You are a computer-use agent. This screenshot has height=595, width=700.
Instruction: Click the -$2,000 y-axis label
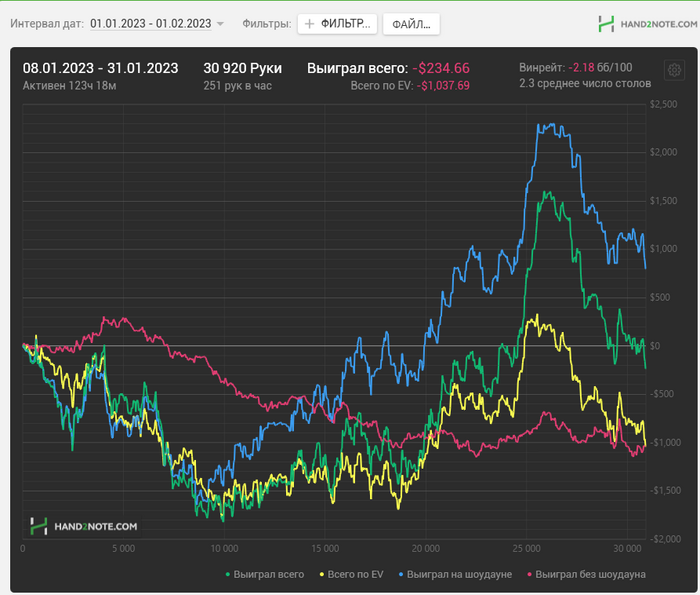(x=665, y=539)
